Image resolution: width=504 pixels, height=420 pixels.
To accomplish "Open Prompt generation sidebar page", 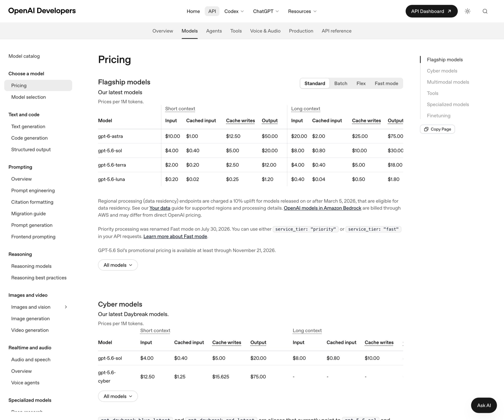I will 32,225.
